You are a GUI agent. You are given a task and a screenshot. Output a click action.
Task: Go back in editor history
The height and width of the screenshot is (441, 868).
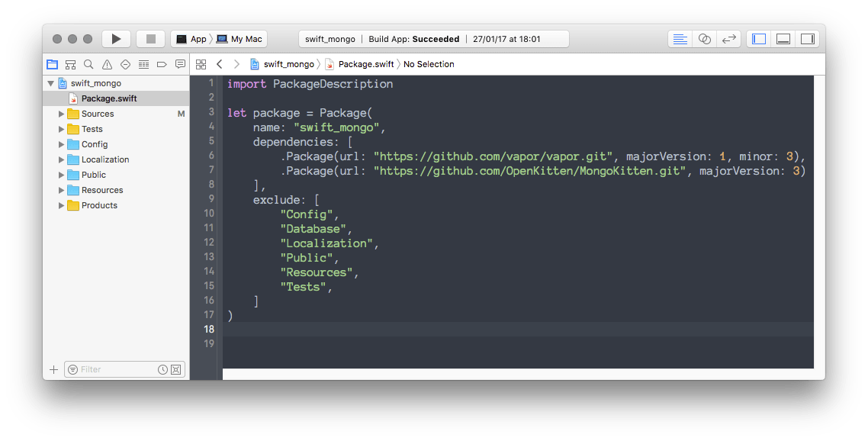(x=219, y=64)
